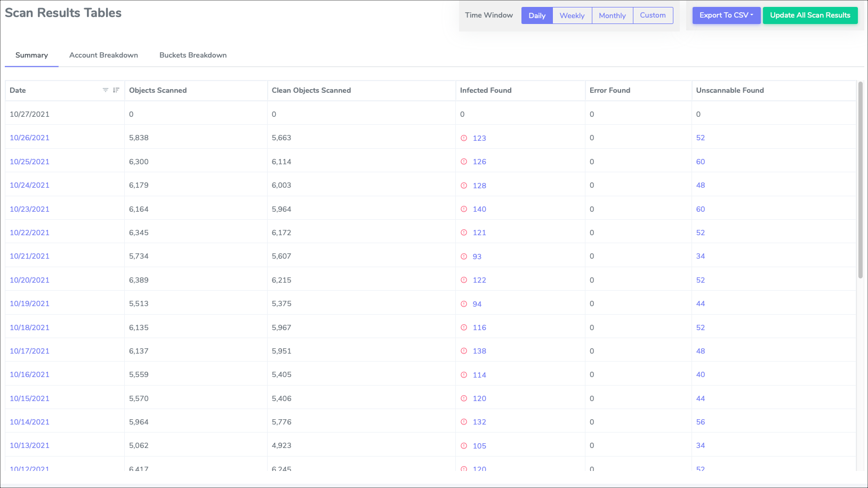View the 140 infected objects link

click(x=479, y=209)
